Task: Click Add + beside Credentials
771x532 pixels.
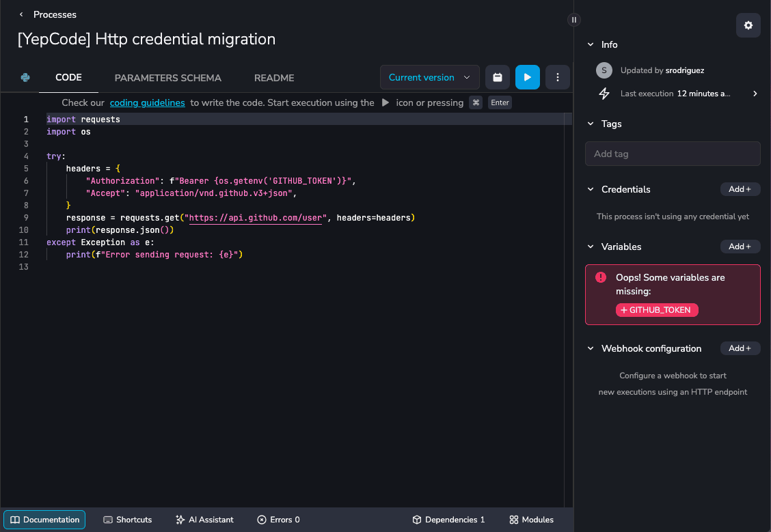Action: pyautogui.click(x=740, y=189)
